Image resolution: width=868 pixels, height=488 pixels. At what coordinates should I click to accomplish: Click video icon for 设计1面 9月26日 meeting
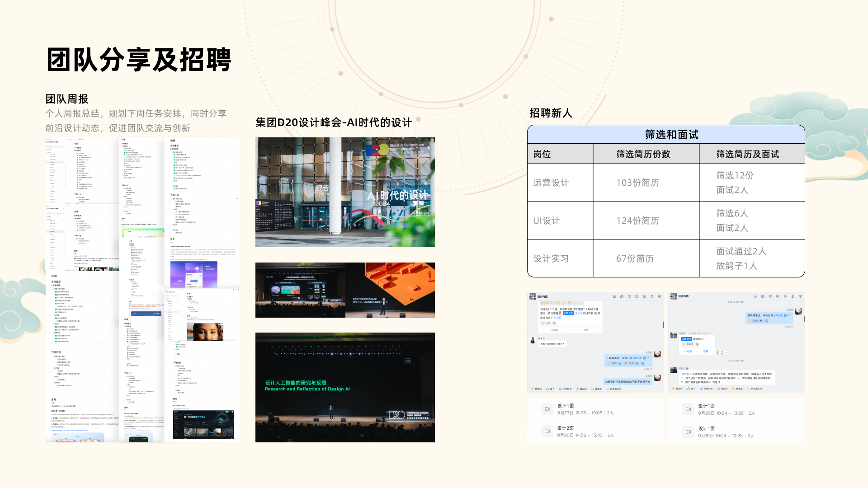click(x=688, y=409)
